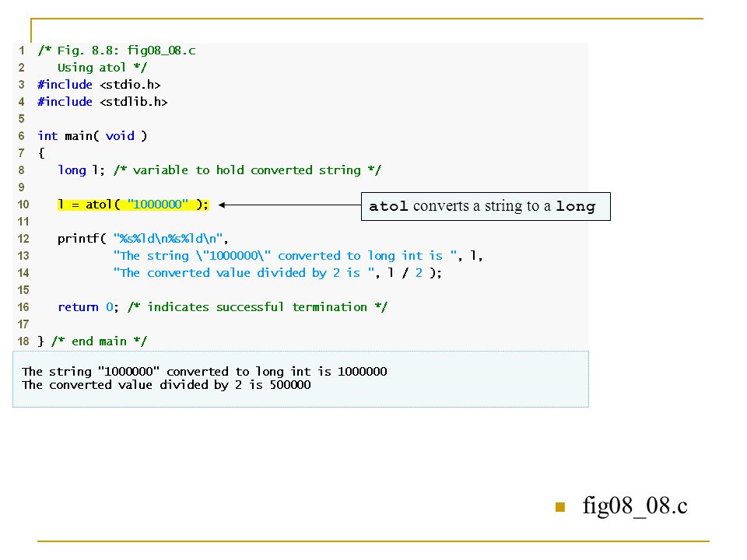Click the opening brace on line 7
This screenshot has width=747, height=560.
[x=41, y=153]
